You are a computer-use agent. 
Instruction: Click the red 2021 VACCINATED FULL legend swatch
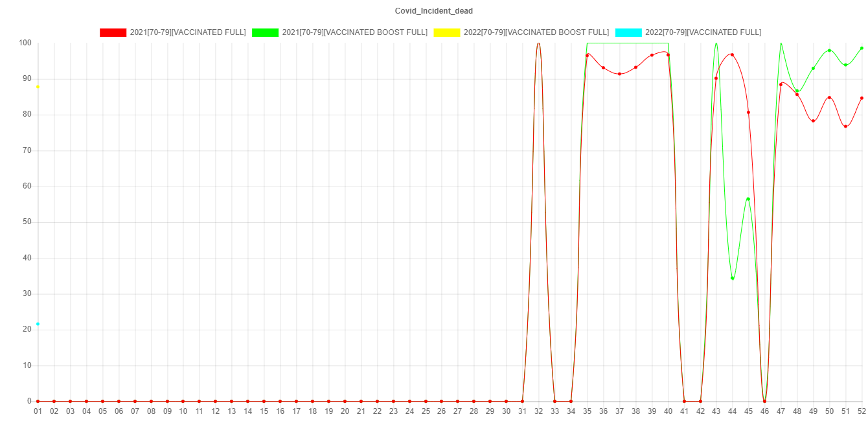click(113, 32)
